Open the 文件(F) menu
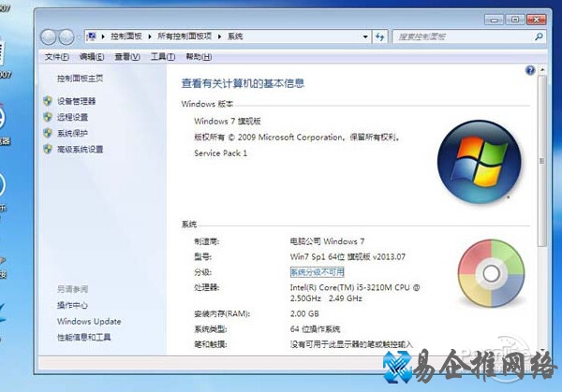 pos(56,57)
